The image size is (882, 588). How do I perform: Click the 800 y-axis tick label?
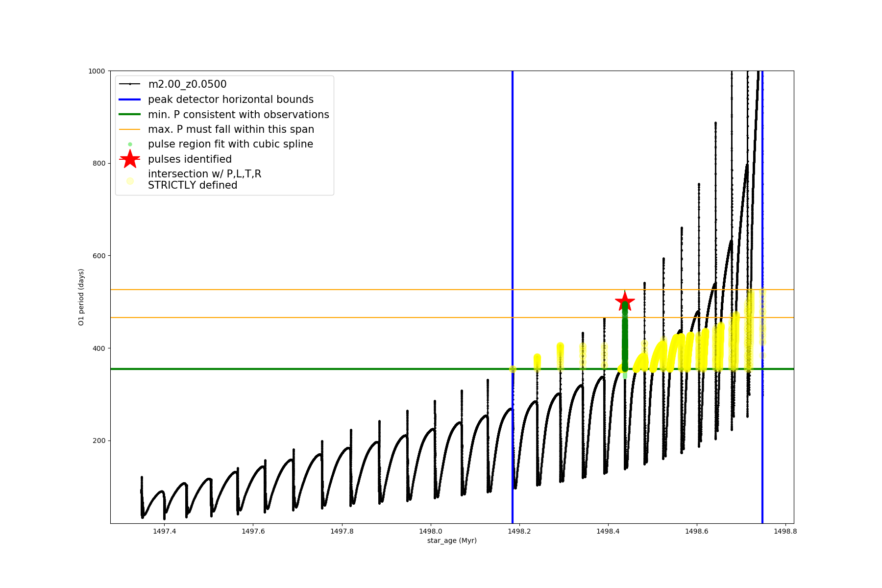pyautogui.click(x=99, y=163)
